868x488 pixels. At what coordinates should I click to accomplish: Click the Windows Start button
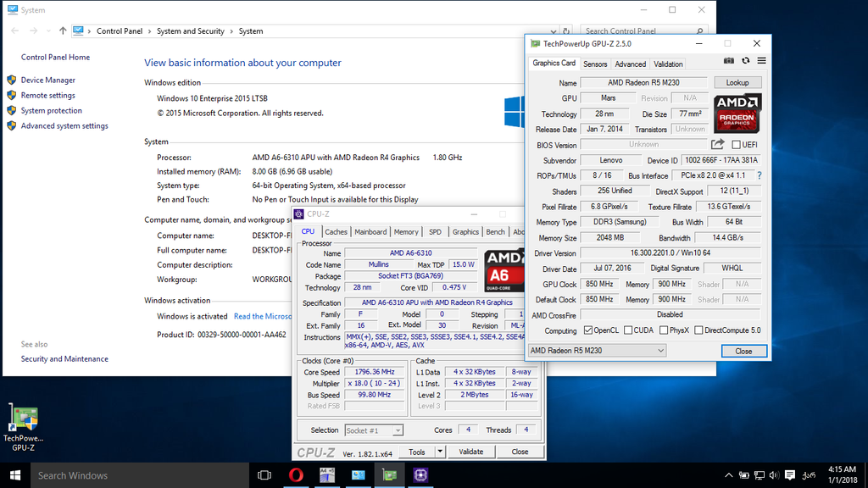click(15, 475)
